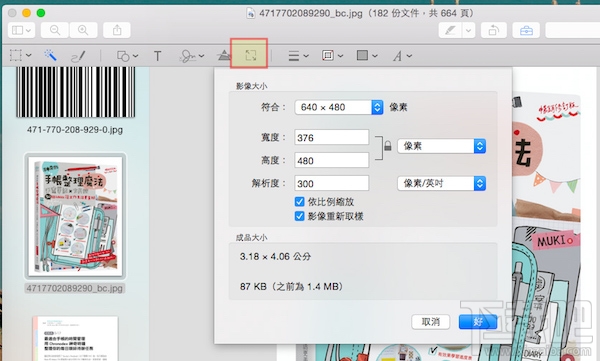Click the height field showing 480
Screen dimensions: 600x361
point(331,160)
